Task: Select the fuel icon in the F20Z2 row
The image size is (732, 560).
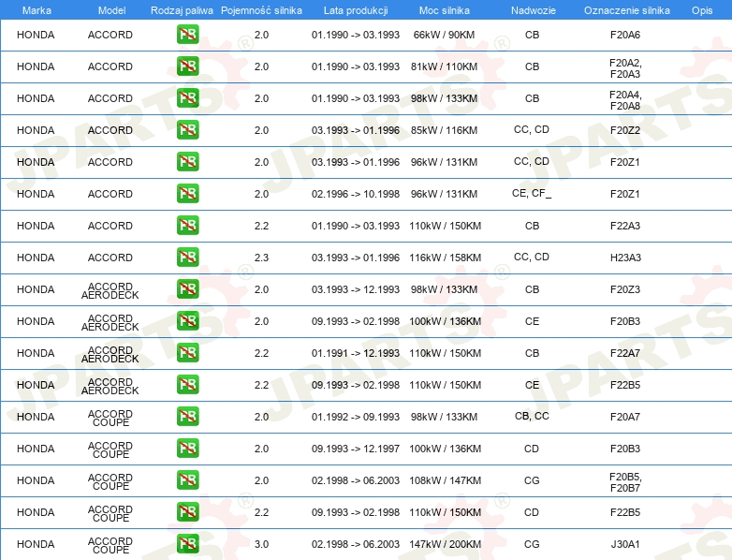Action: point(187,130)
